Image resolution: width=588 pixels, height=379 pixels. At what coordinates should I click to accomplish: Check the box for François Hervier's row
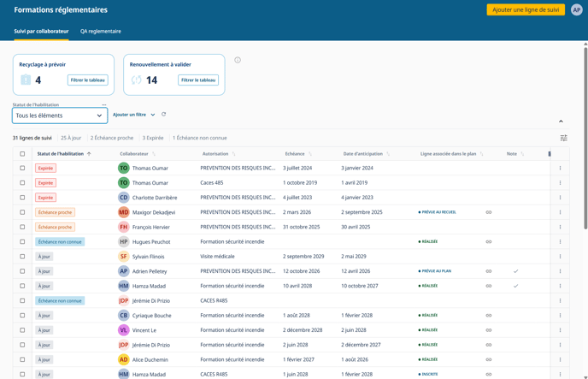point(22,228)
